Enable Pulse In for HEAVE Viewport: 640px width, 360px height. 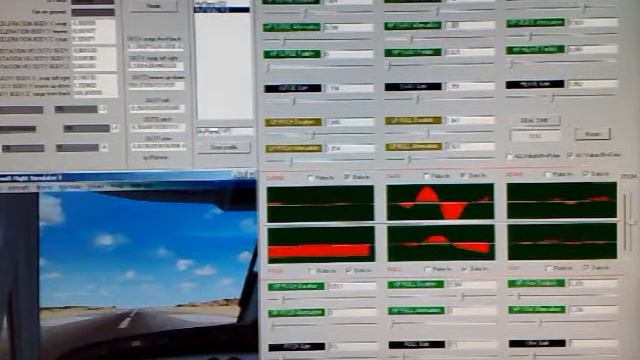548,175
